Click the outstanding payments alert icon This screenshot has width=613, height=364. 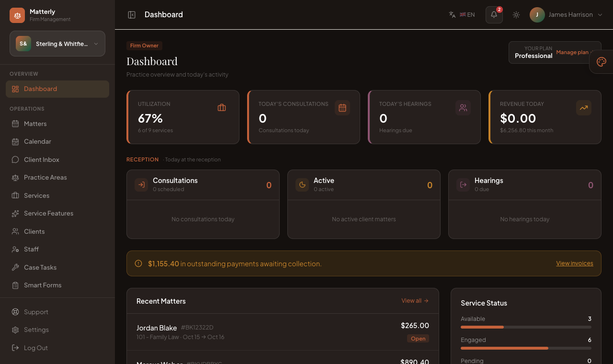coord(138,263)
